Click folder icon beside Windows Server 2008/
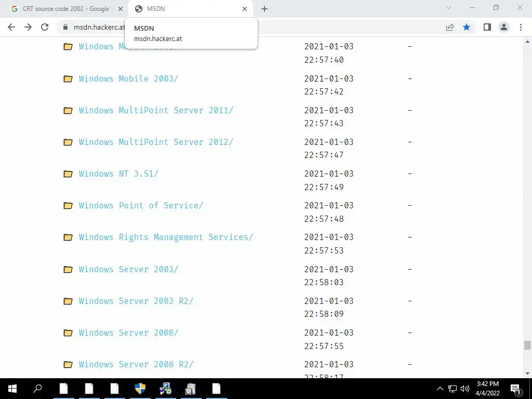 point(68,333)
